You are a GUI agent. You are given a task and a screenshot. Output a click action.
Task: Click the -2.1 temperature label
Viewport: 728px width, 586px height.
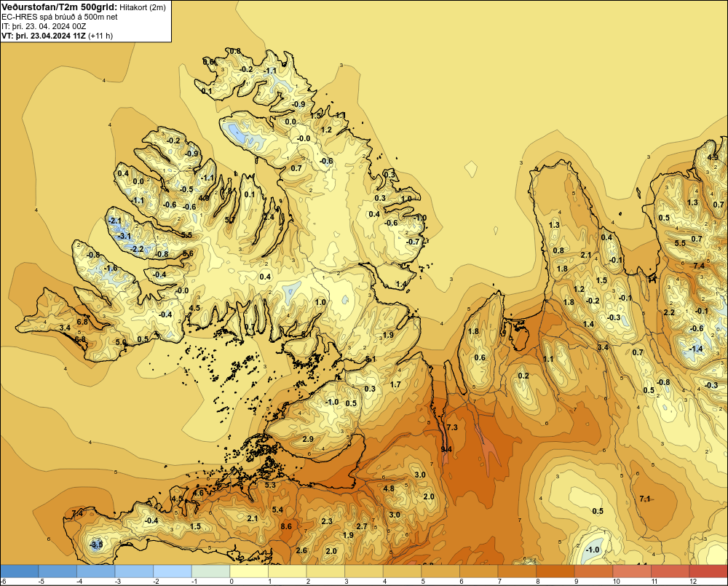[114, 221]
